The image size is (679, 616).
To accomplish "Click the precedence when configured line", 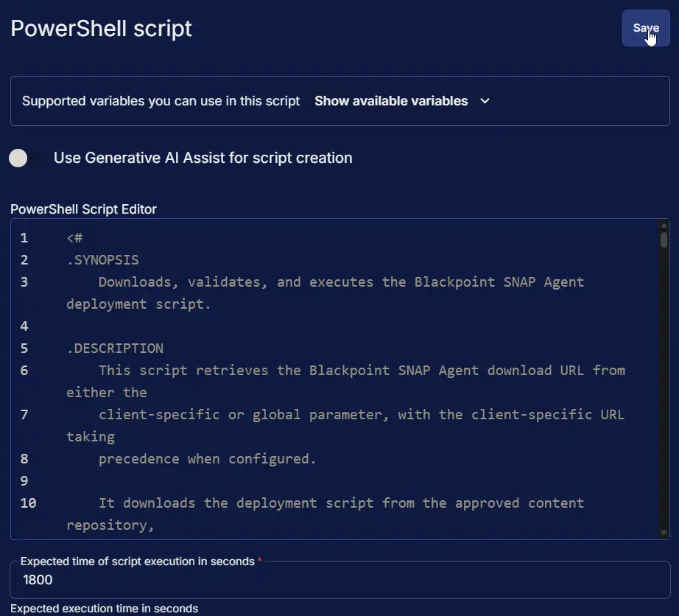I will (208, 459).
